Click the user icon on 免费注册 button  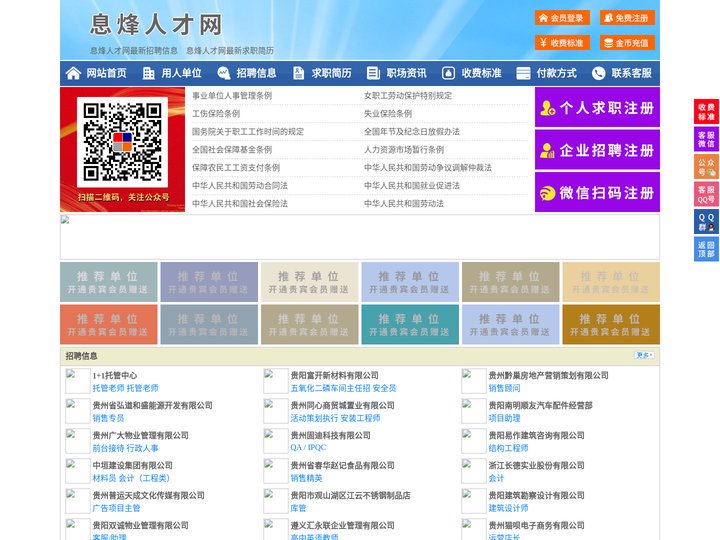(x=608, y=18)
